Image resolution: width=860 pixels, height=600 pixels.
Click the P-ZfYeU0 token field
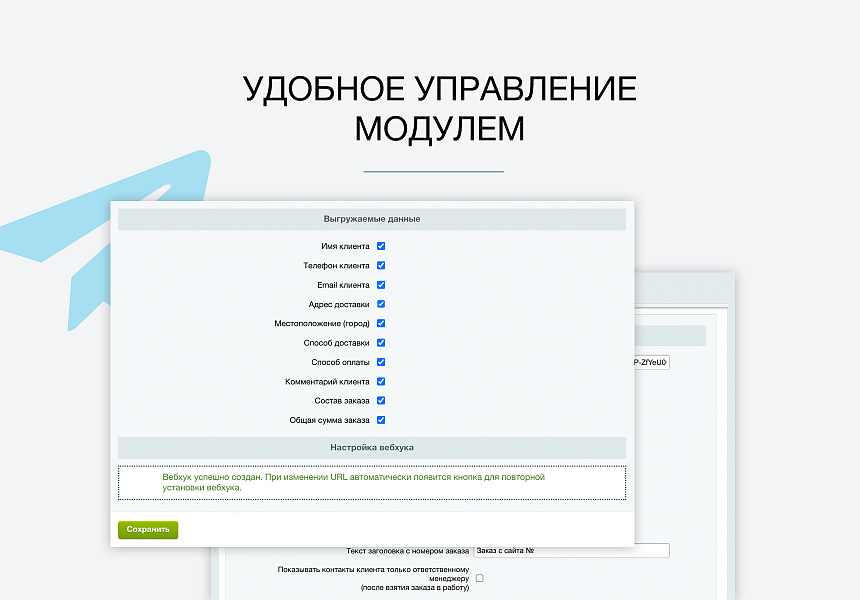[651, 363]
